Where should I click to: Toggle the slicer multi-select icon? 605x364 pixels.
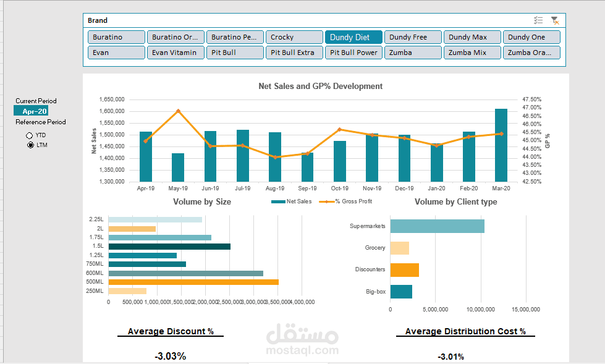point(538,20)
